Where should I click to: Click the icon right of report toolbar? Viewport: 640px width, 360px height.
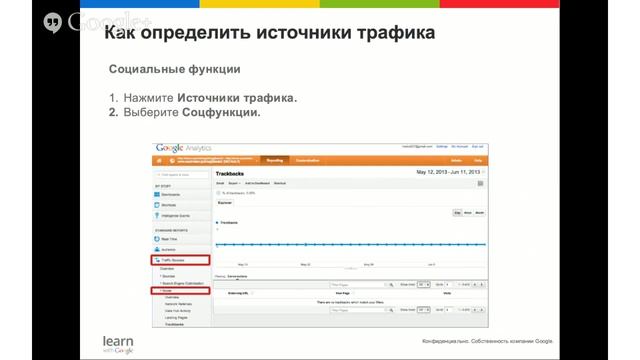pyautogui.click(x=480, y=184)
